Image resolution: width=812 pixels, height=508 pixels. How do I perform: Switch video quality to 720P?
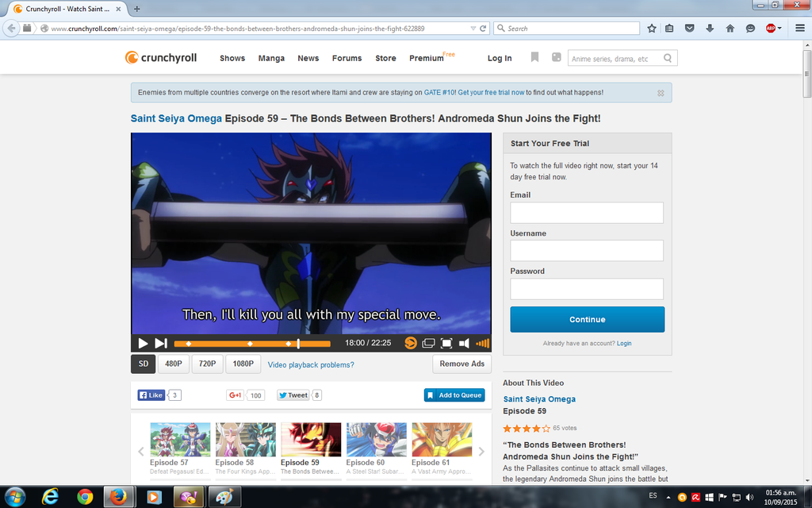(207, 364)
